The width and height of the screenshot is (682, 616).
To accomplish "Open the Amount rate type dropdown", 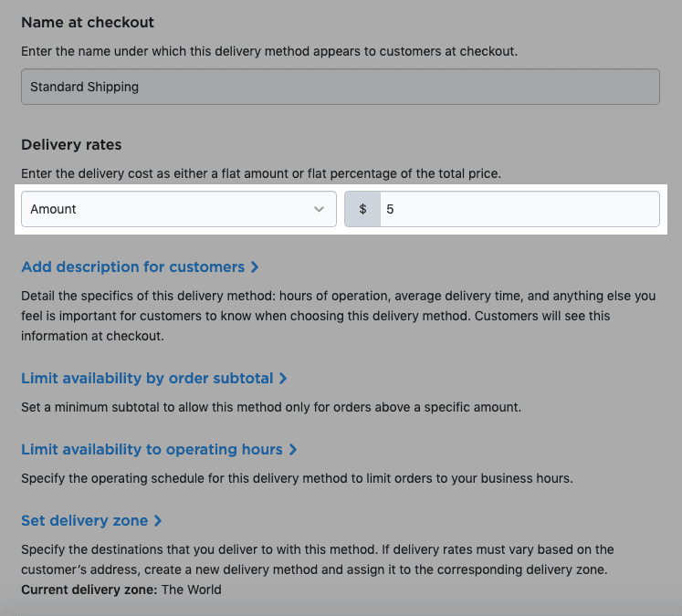I will click(x=178, y=209).
